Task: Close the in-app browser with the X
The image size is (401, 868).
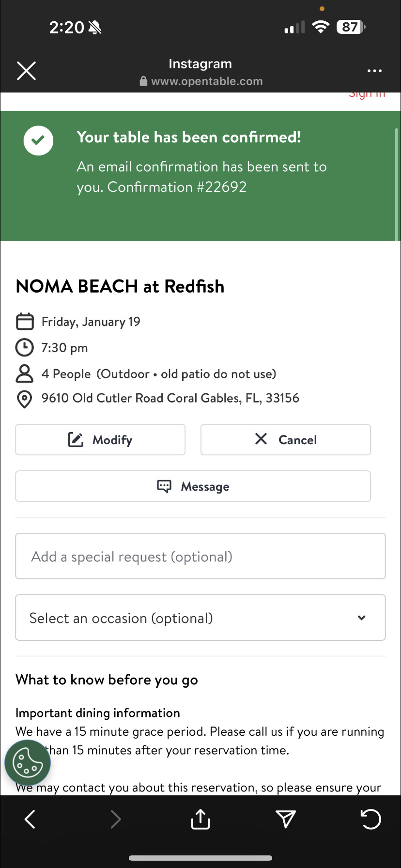Action: (27, 71)
